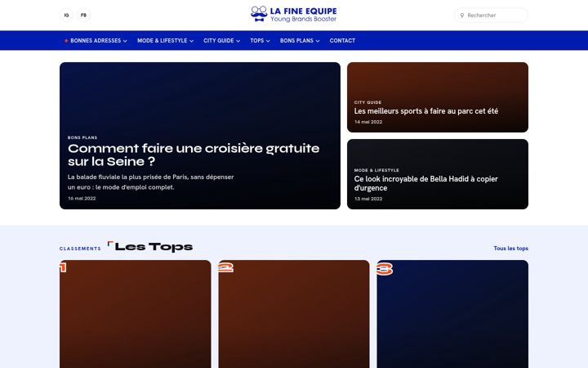Expand the Bonnes Adresses chevron

(x=125, y=41)
